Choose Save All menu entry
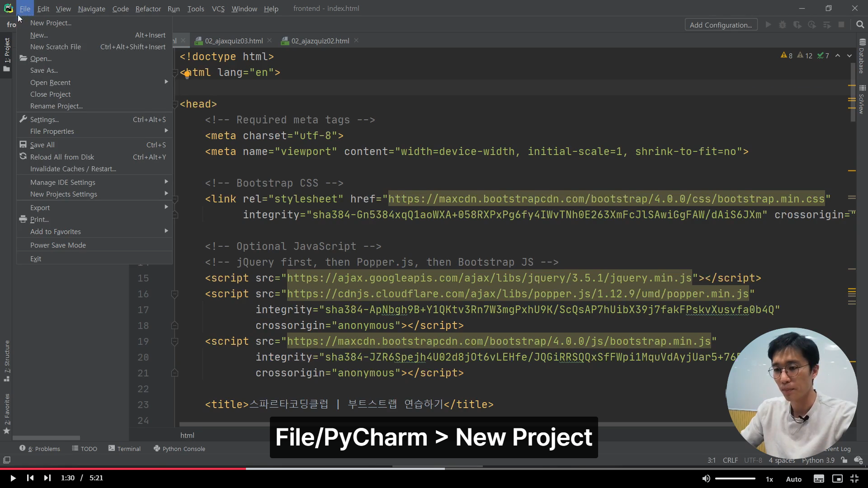 [x=94, y=145]
